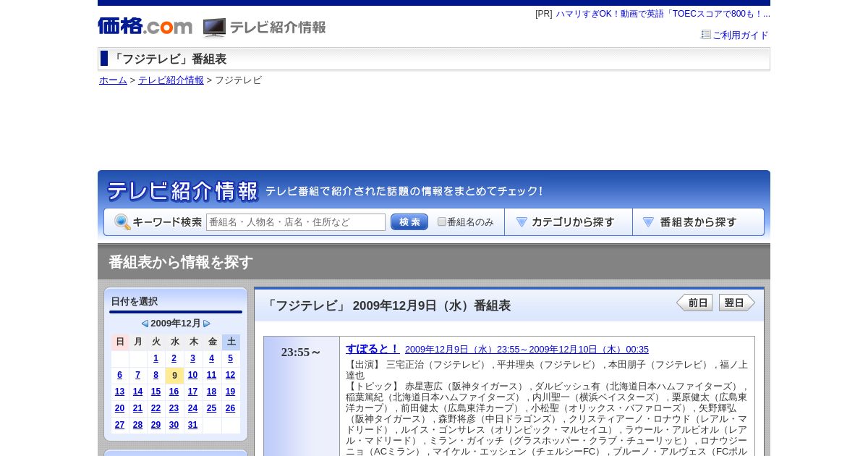Select December 10 in calendar
Viewport: 868px width, 456px height.
point(192,375)
